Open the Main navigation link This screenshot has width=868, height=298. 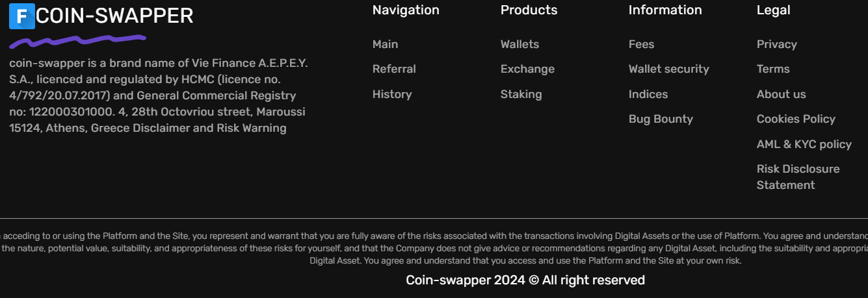click(x=385, y=44)
